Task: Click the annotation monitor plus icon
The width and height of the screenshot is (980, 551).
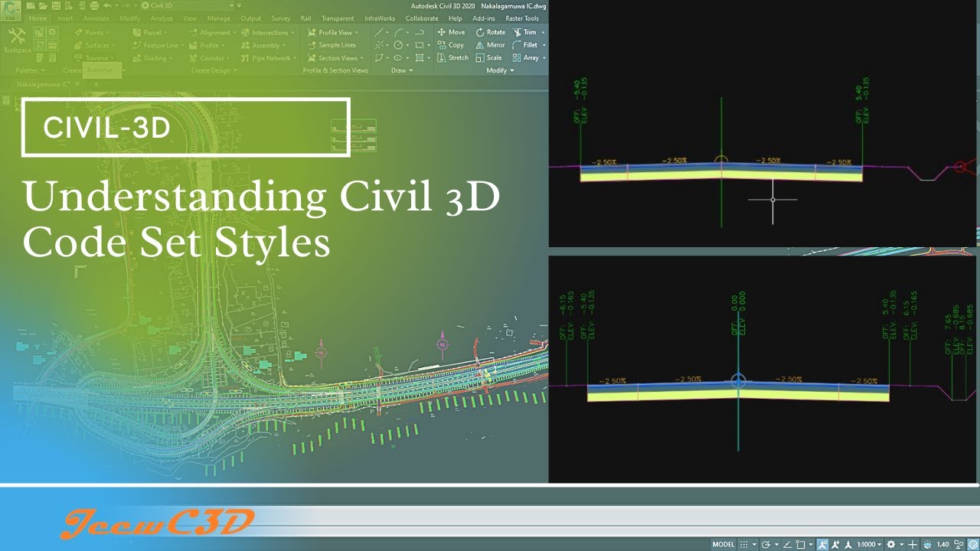Action: tap(913, 544)
